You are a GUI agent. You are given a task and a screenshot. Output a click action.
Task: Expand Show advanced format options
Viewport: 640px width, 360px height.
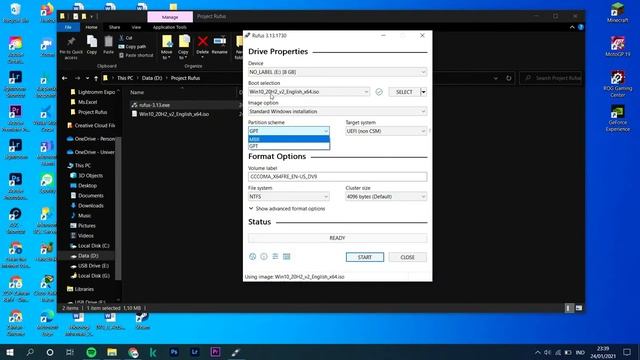point(287,209)
